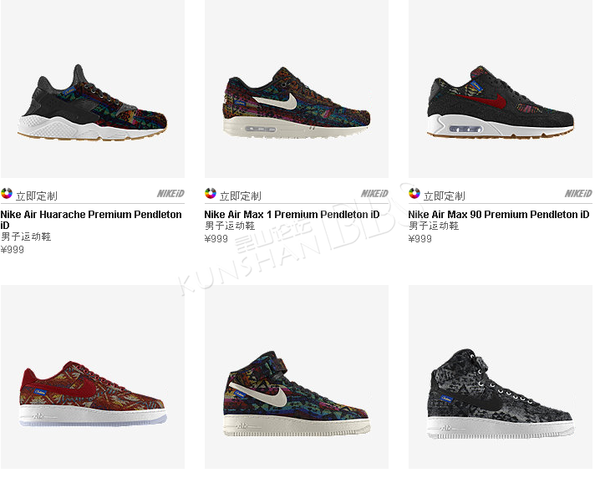This screenshot has height=478, width=600.
Task: Open Nike Air Huarache Premium Pendleton iD title
Action: (x=91, y=220)
